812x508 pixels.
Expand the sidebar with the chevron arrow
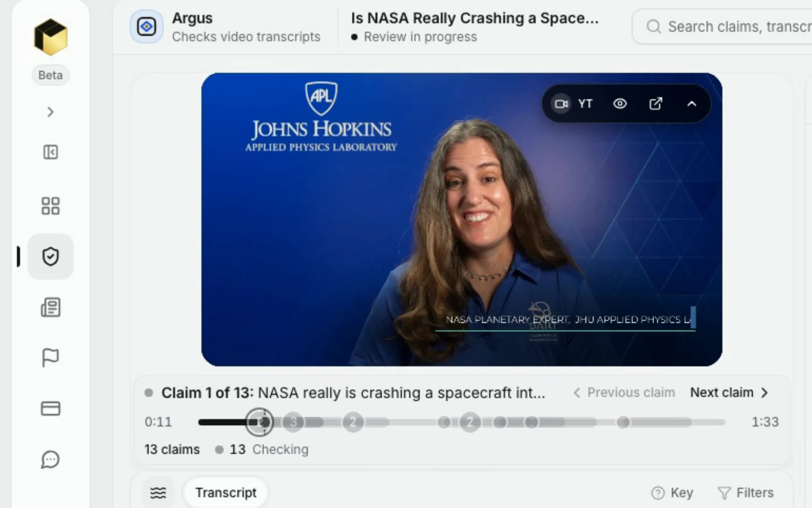coord(50,112)
